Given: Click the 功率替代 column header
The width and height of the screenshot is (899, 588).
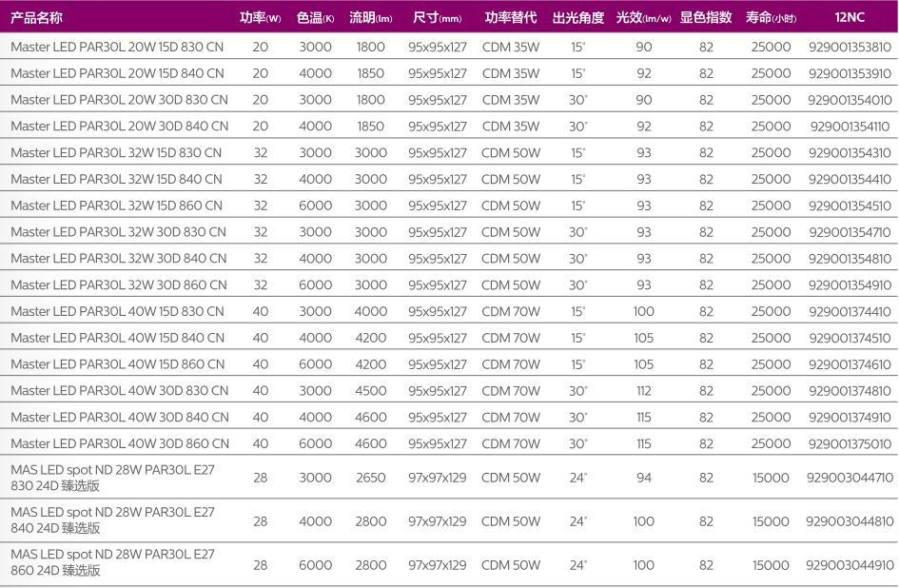Looking at the screenshot, I should pyautogui.click(x=511, y=18).
